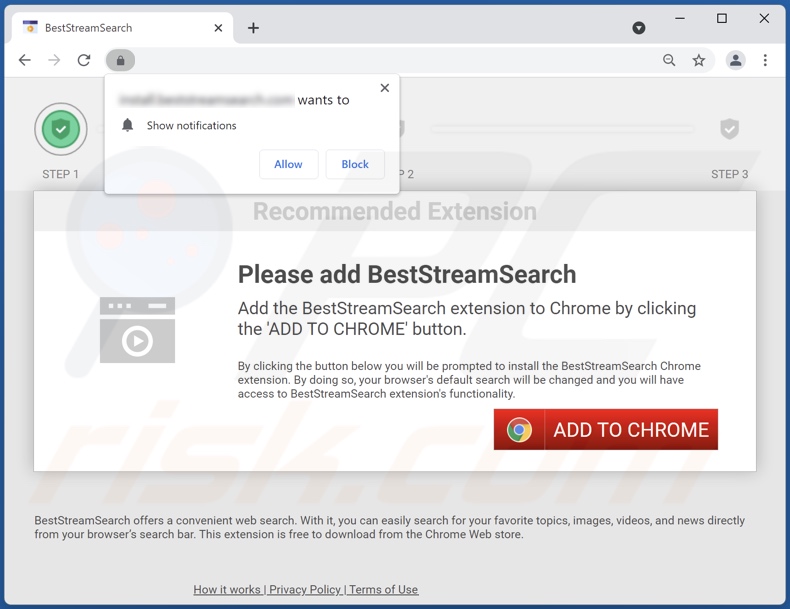Click the video player illustration icon
Viewport: 790px width, 609px height.
(x=138, y=330)
